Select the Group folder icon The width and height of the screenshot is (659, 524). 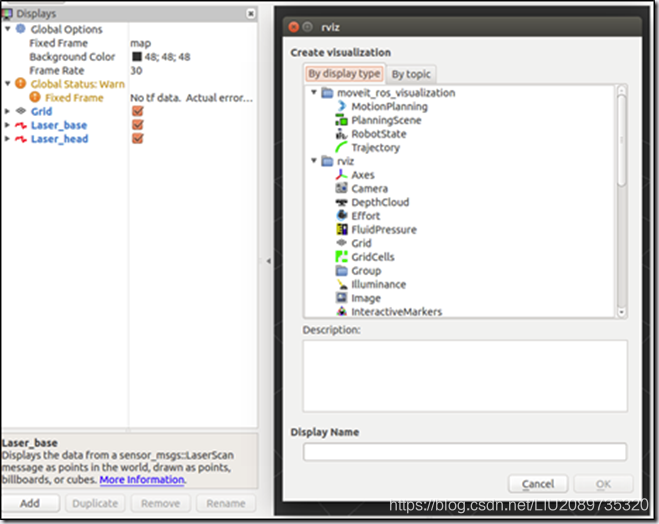coord(341,271)
